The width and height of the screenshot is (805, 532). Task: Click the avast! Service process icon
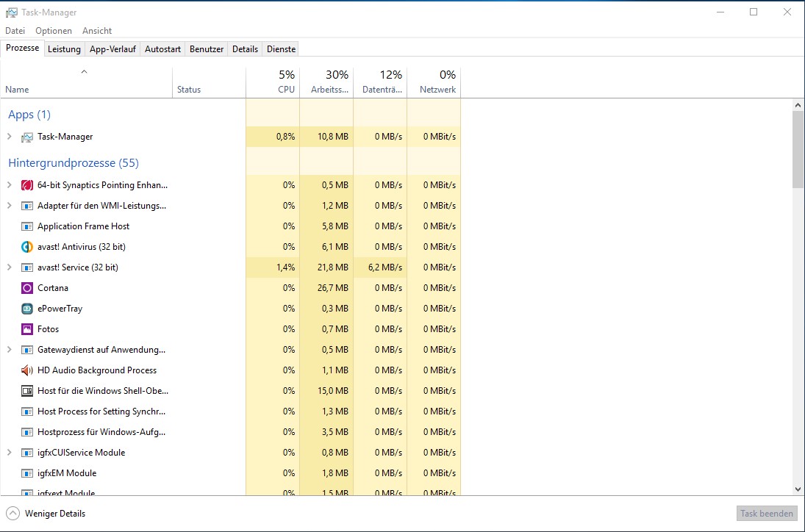tap(27, 267)
